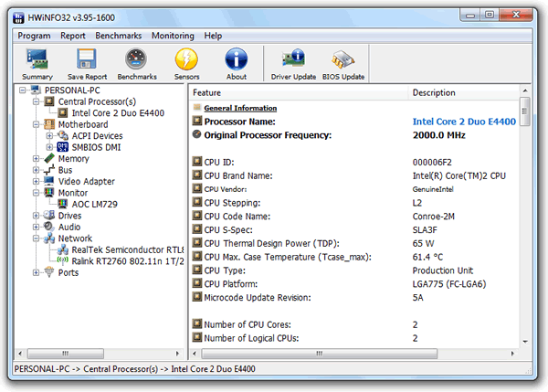Image resolution: width=548 pixels, height=392 pixels.
Task: Expand the Audio branch
Action: click(x=36, y=227)
